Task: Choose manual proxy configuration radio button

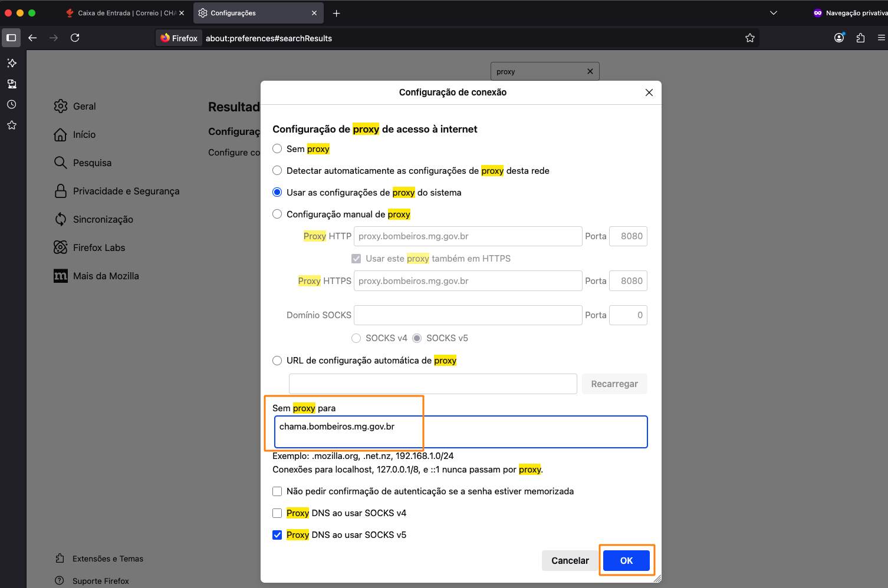Action: (x=277, y=214)
